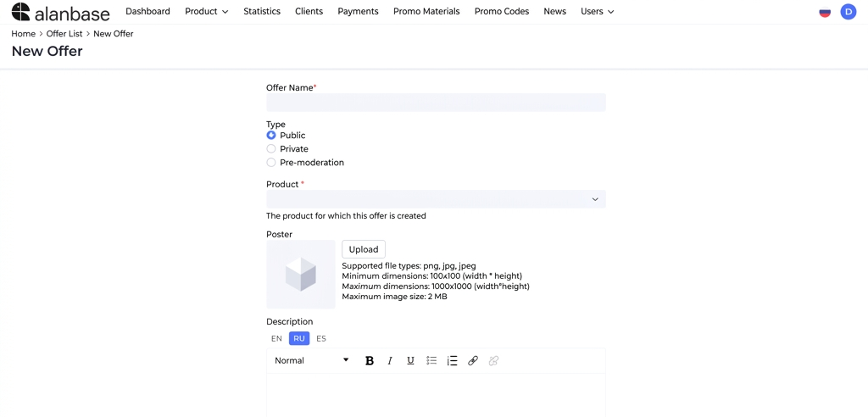Insert a numbered list in description
Viewport: 868px width, 417px height.
453,361
